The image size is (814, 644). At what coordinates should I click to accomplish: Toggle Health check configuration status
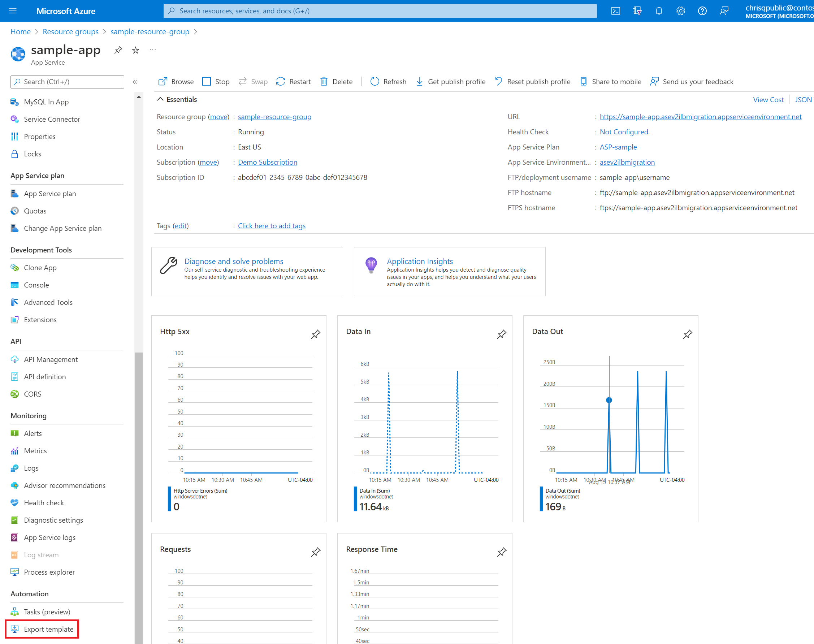click(x=623, y=131)
